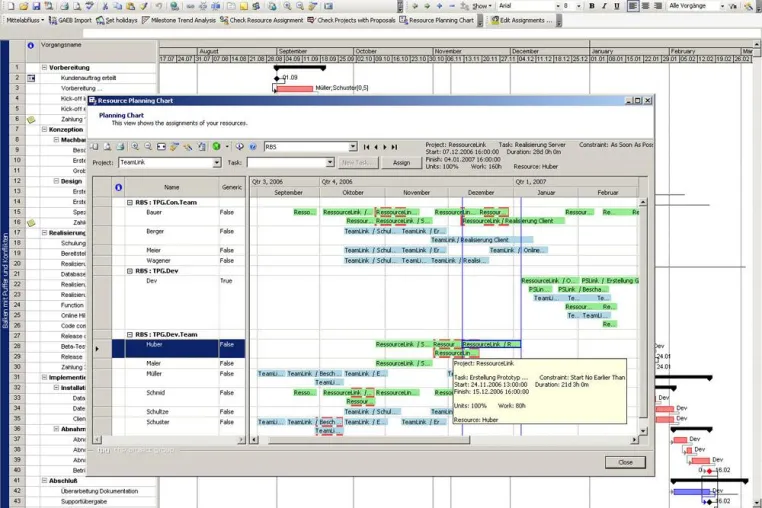This screenshot has width=762, height=508.
Task: Click the Undo arrow icon
Action: pyautogui.click(x=159, y=6)
